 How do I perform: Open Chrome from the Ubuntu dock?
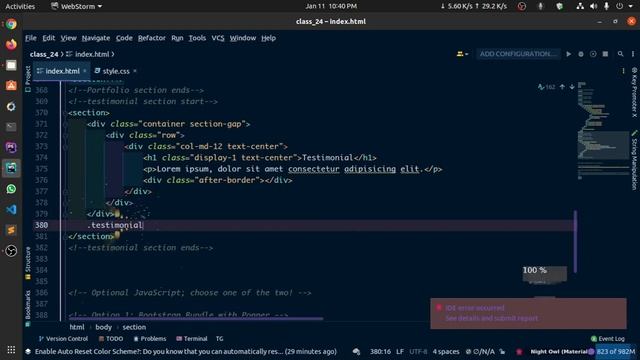tap(11, 24)
